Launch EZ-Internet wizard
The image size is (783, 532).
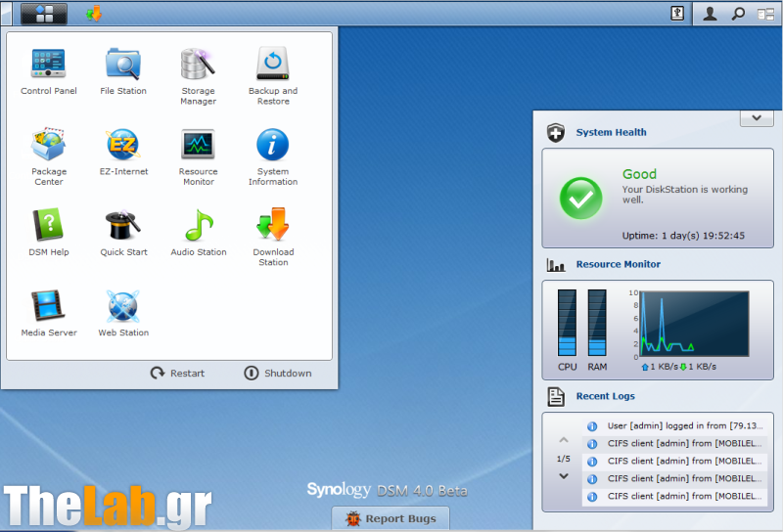[x=123, y=152]
